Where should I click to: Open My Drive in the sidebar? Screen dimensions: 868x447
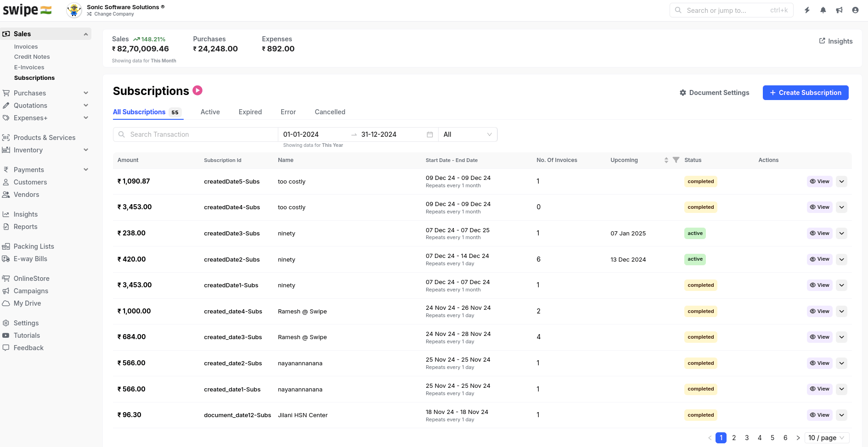27,303
